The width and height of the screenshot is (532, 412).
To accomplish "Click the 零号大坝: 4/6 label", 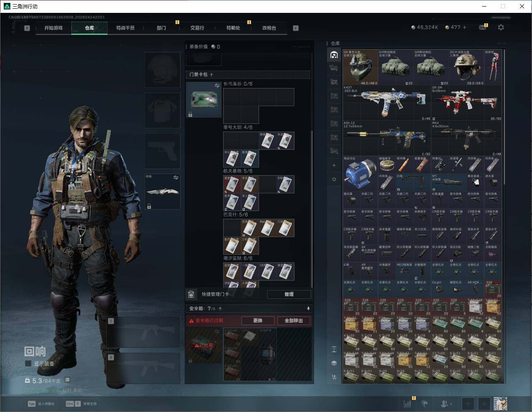I will tap(238, 128).
